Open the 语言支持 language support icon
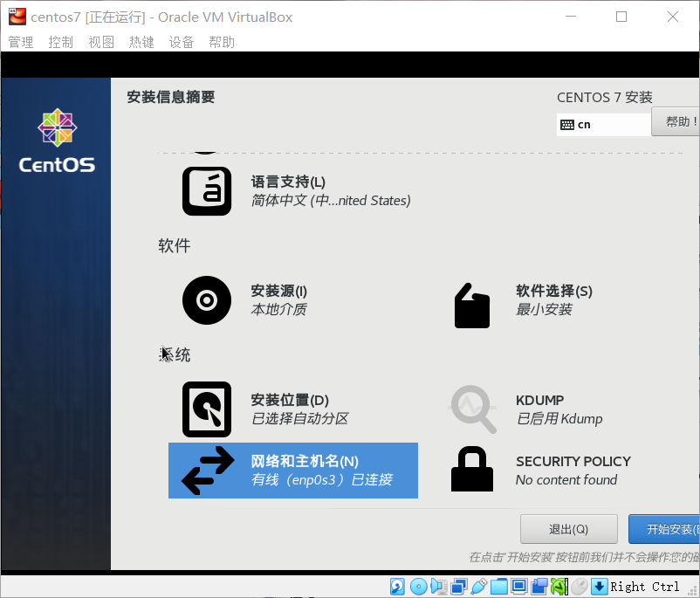Viewport: 700px width, 598px height. point(207,191)
